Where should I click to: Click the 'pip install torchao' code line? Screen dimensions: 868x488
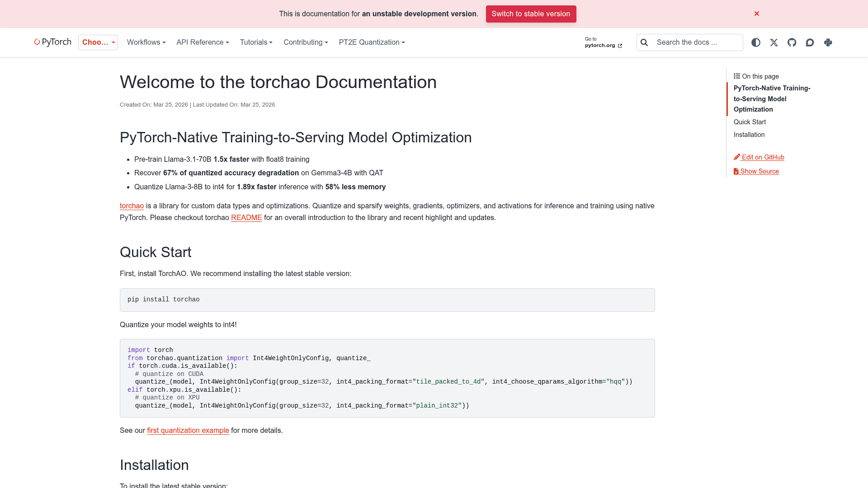(x=164, y=300)
